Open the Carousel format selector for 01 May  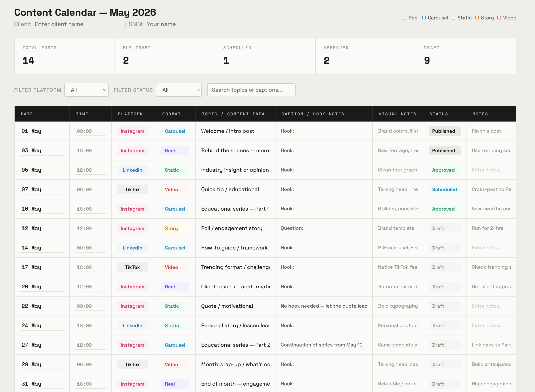175,131
